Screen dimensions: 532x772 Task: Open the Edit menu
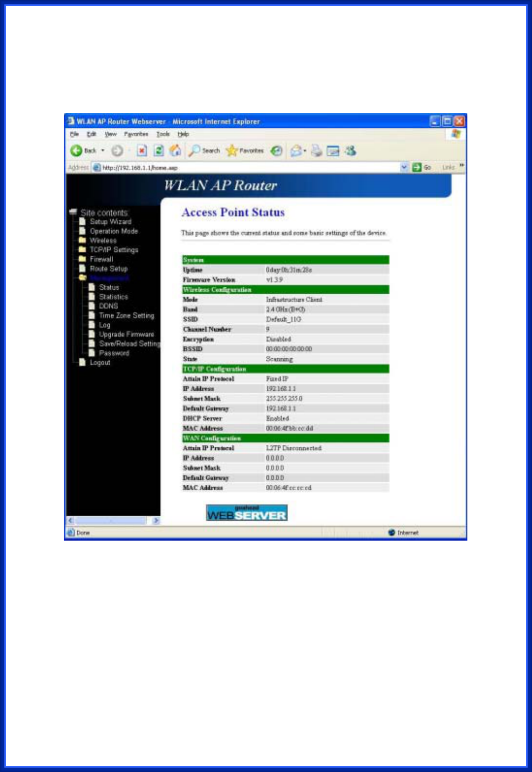[x=91, y=134]
